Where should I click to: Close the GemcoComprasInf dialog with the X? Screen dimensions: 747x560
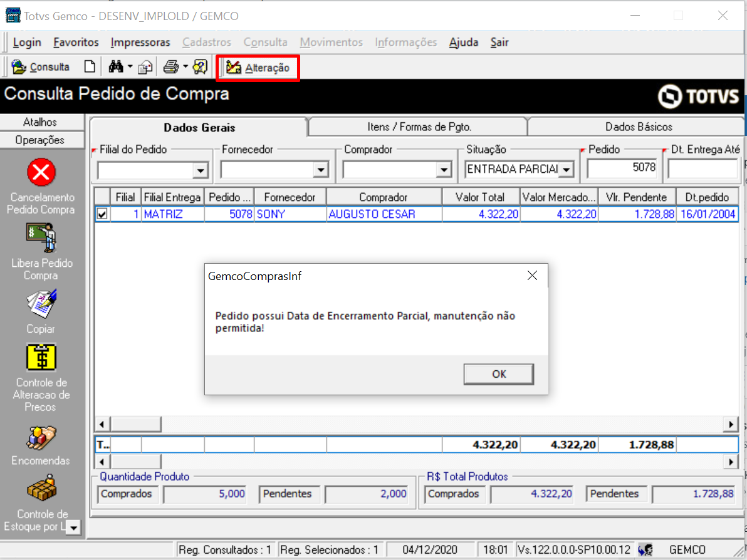[x=532, y=275]
